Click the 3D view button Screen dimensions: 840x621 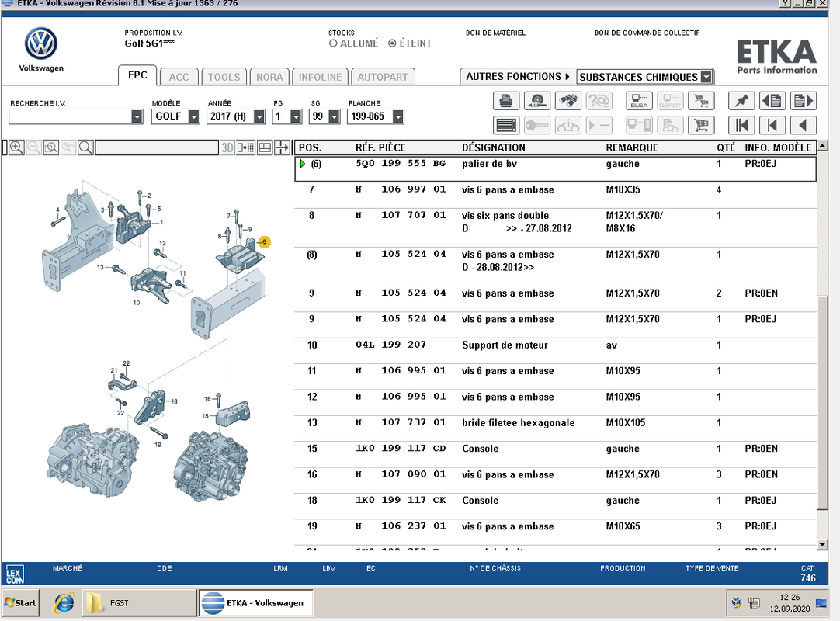click(x=227, y=147)
